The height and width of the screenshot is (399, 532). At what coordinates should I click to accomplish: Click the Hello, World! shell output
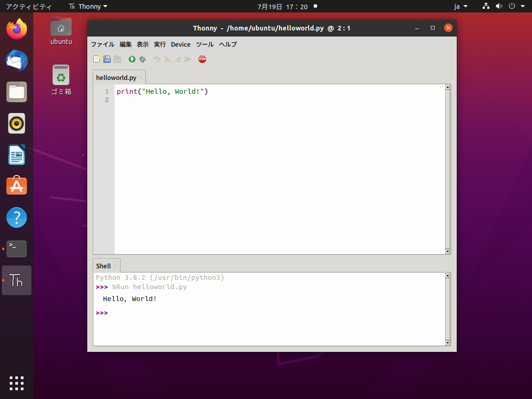click(x=130, y=299)
